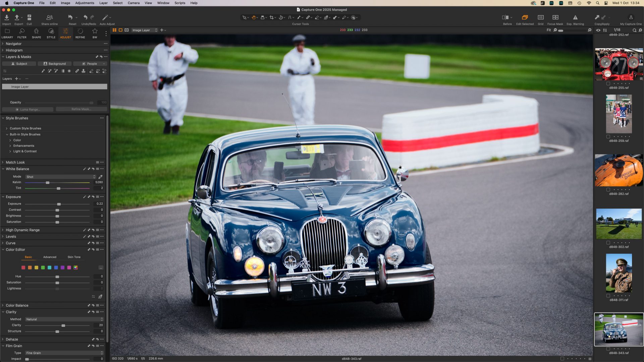Collapse the Built-in Style Brushes group
Viewport: 644px width, 362px height.
click(7, 134)
